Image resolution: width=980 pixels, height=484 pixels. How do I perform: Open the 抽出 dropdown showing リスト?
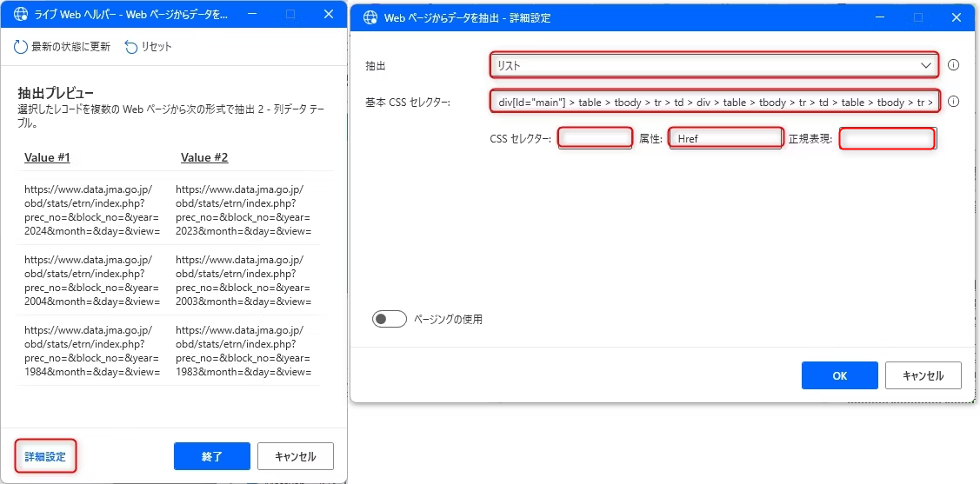(x=714, y=65)
